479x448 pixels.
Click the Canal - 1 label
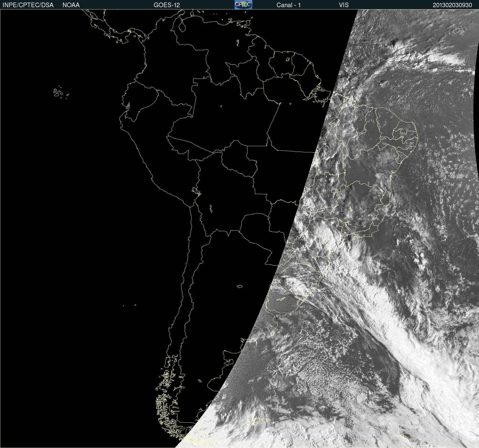288,5
